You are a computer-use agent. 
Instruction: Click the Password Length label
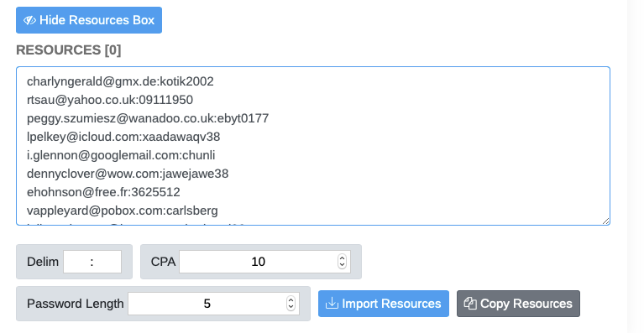tap(76, 304)
